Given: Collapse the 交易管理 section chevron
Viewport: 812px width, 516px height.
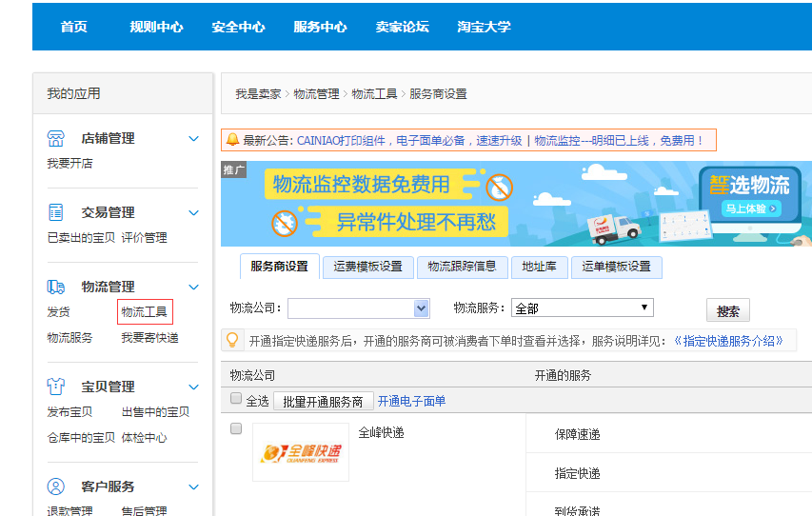Looking at the screenshot, I should (x=193, y=213).
